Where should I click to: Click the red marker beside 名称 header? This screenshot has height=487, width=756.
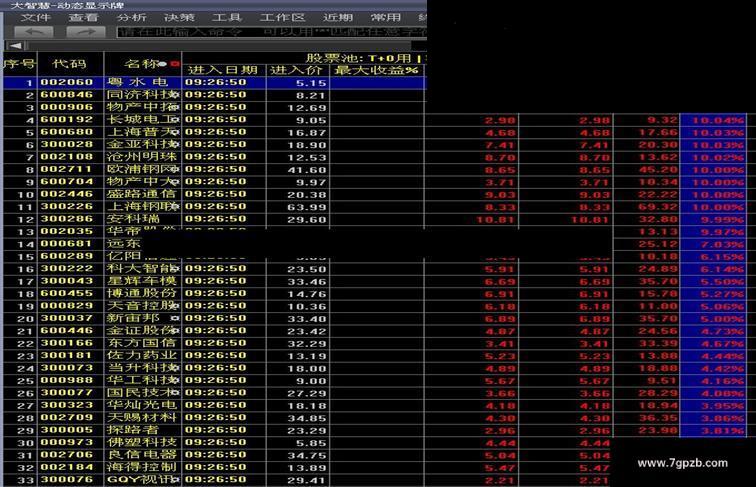click(x=175, y=64)
